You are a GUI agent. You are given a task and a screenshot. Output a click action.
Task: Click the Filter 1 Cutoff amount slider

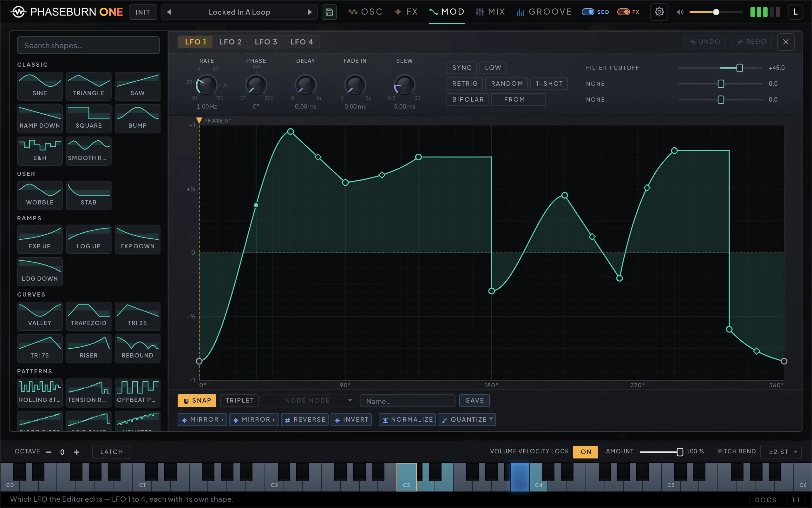[721, 68]
